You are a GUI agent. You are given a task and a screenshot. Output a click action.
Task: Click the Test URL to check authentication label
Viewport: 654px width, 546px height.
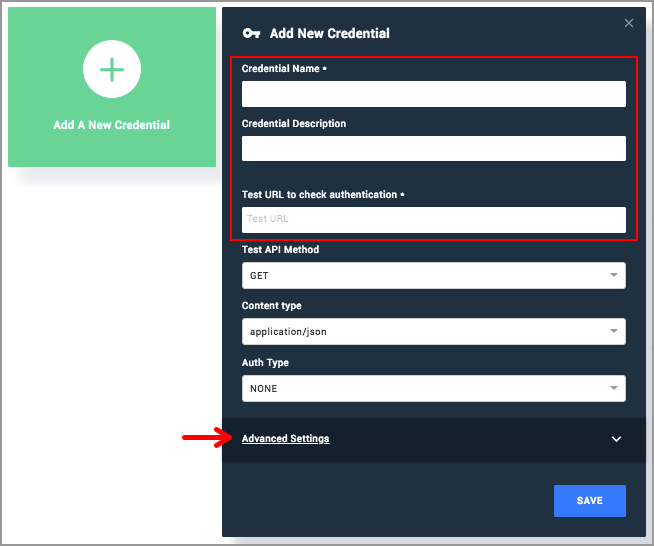coord(323,194)
